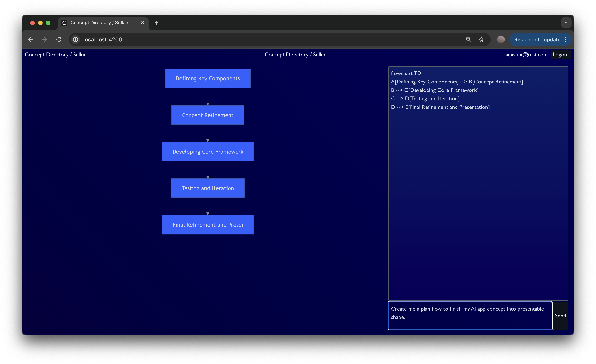
Task: Click the message text input box
Action: click(470, 316)
